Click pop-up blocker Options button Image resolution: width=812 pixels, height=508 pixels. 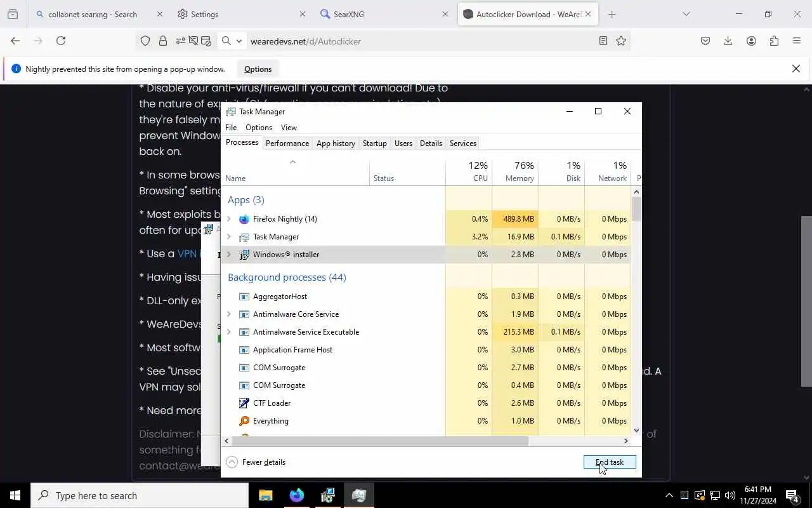(258, 69)
